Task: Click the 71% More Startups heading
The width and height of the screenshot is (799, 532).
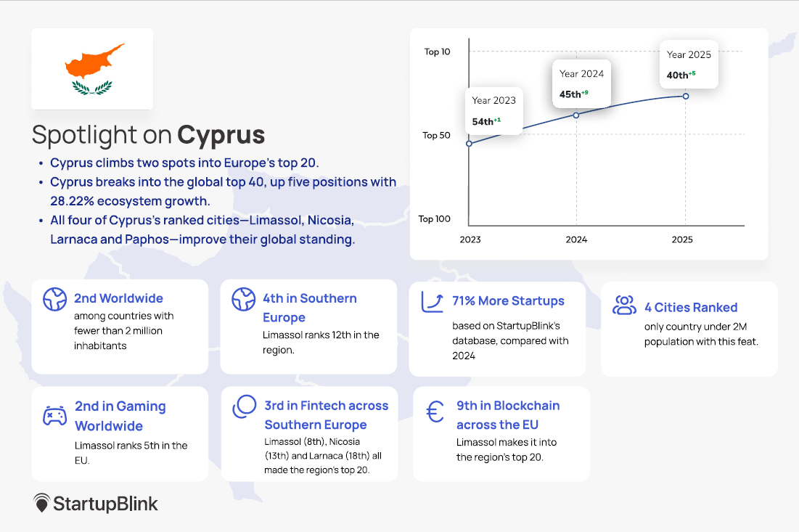Action: [x=508, y=300]
